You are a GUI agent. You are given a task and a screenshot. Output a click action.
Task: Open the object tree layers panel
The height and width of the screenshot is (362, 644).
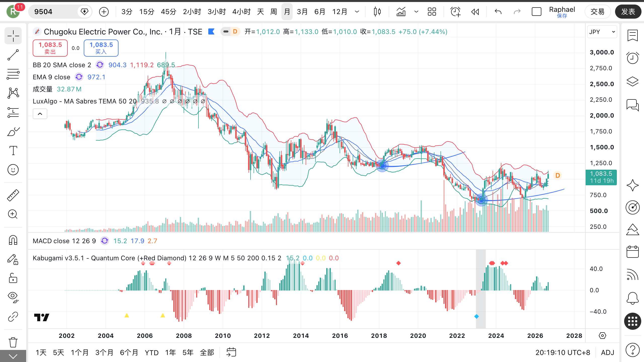click(x=632, y=81)
